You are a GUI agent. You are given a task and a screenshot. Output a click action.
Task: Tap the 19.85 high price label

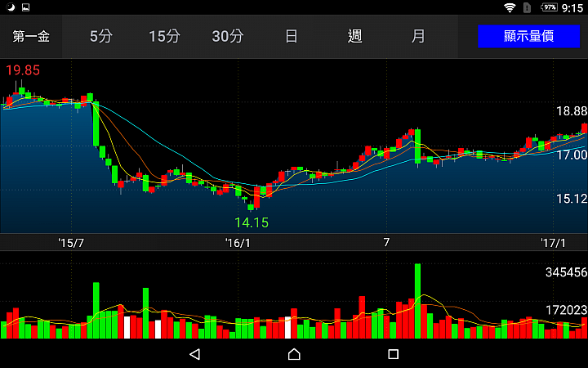(x=23, y=70)
